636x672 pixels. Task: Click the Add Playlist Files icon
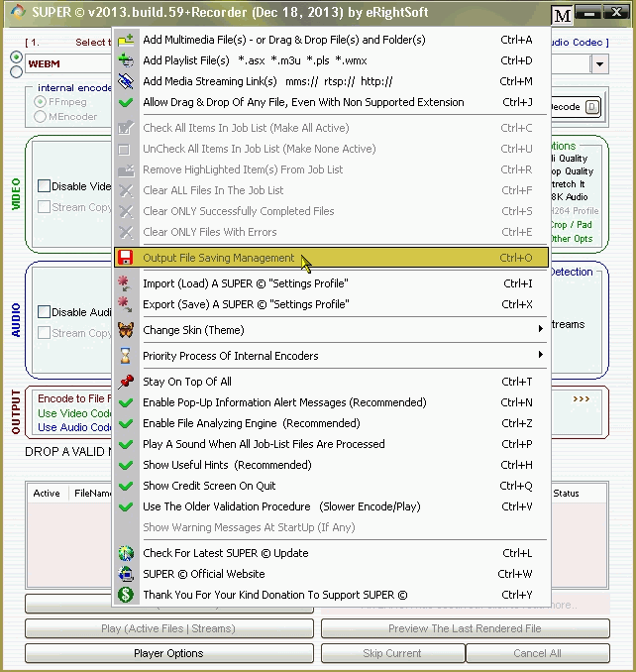(x=126, y=60)
